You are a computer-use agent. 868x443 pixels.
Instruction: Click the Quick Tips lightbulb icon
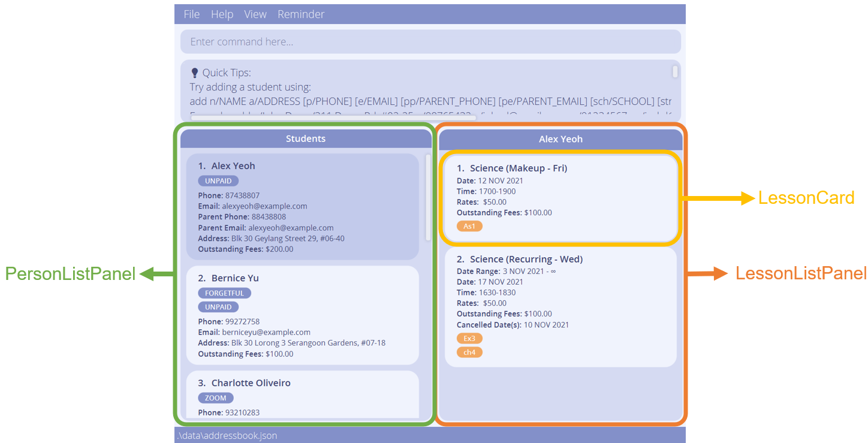point(194,73)
